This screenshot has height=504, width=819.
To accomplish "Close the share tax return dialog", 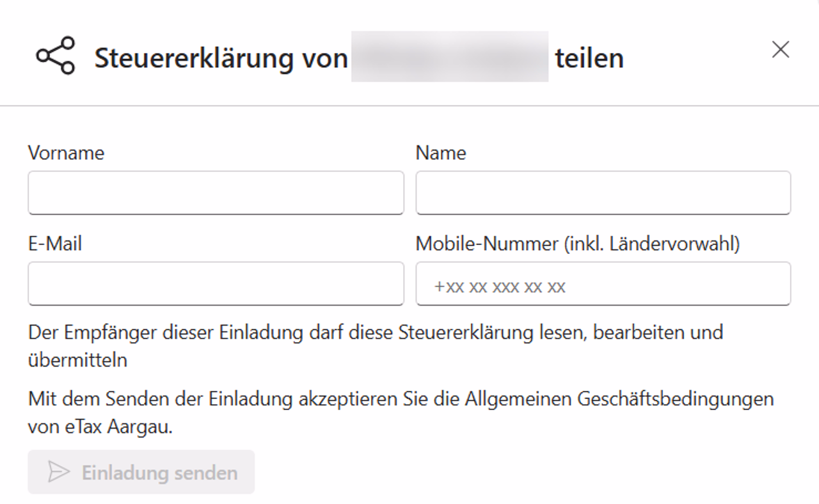I will [x=780, y=50].
